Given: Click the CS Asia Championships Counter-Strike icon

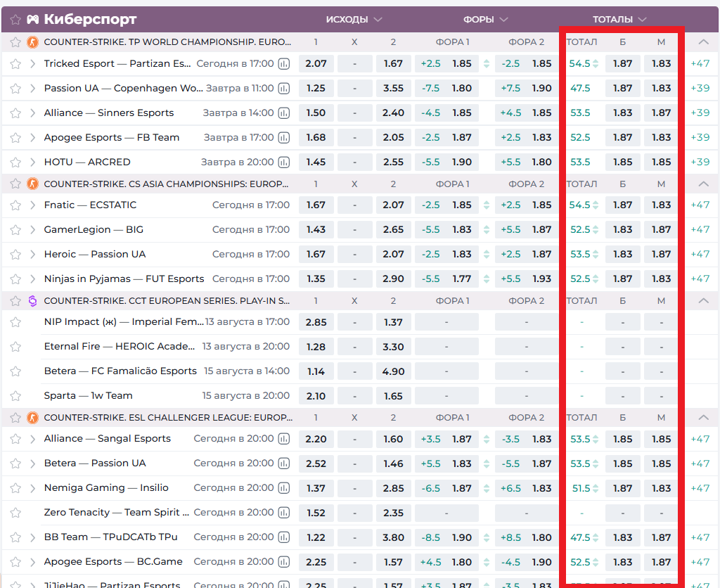Looking at the screenshot, I should pos(32,184).
